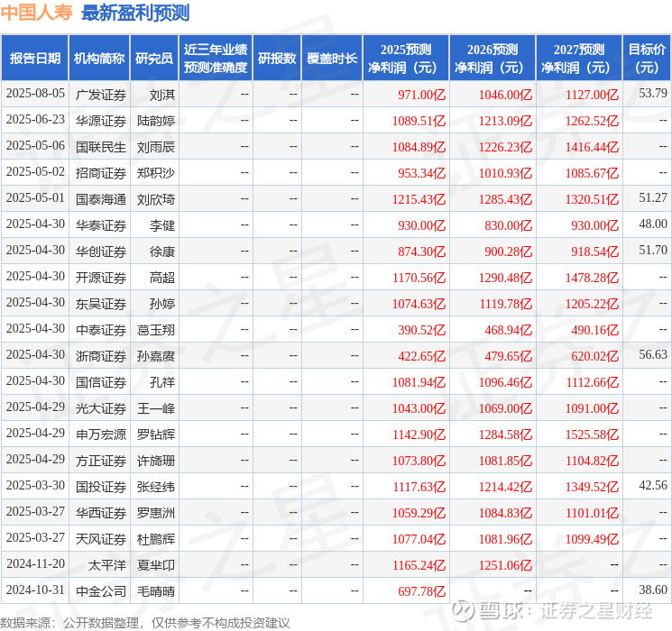Click target price 53.79

click(x=653, y=93)
